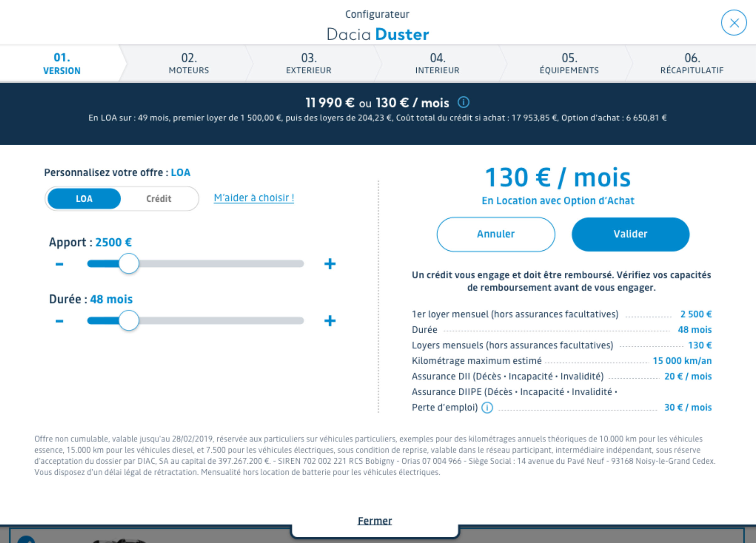Click the 11 990 € price in the banner
Image resolution: width=756 pixels, height=543 pixels.
330,103
